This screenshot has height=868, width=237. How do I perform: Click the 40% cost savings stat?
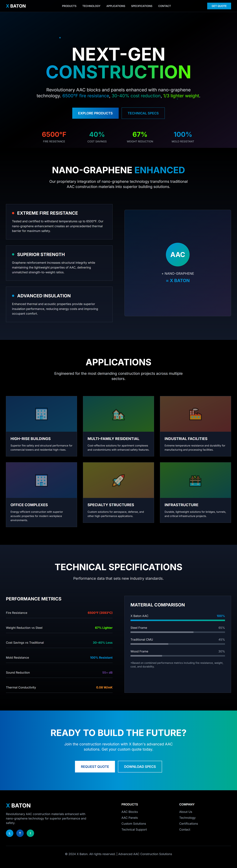(x=97, y=136)
